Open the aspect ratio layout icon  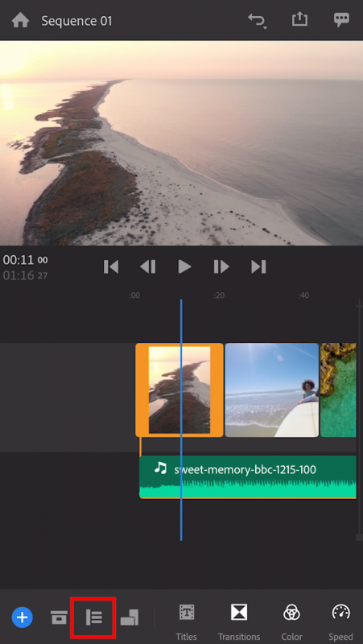coord(130,617)
